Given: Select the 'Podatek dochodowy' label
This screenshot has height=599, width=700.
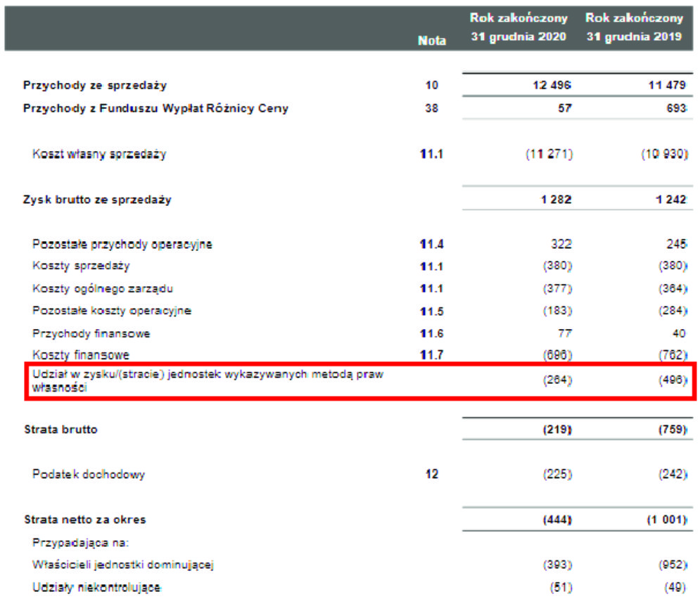Looking at the screenshot, I should click(89, 475).
